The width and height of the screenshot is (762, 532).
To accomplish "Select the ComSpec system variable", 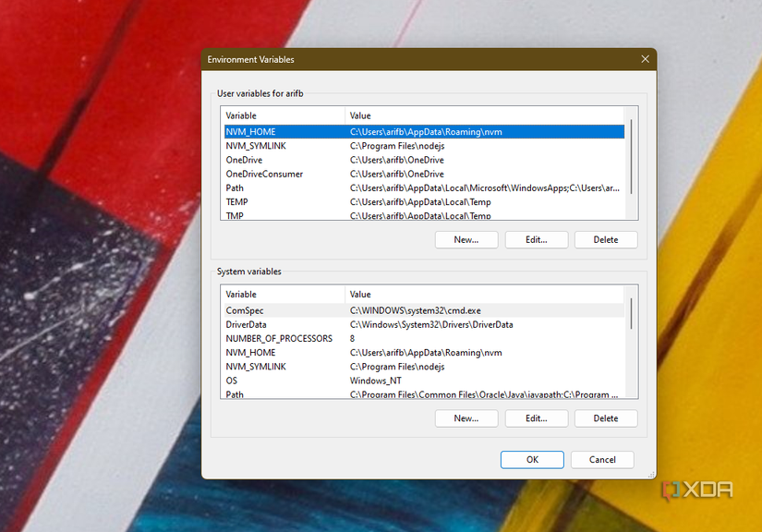I will [x=244, y=310].
